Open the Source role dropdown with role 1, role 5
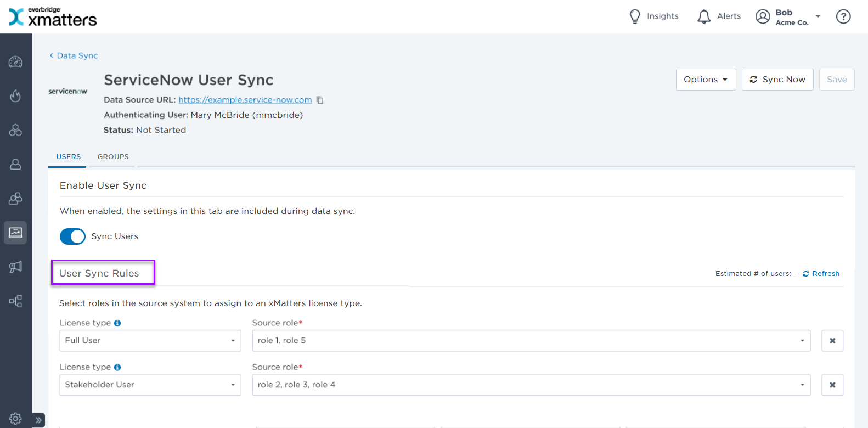Screen dimensions: 868x428 (531, 341)
